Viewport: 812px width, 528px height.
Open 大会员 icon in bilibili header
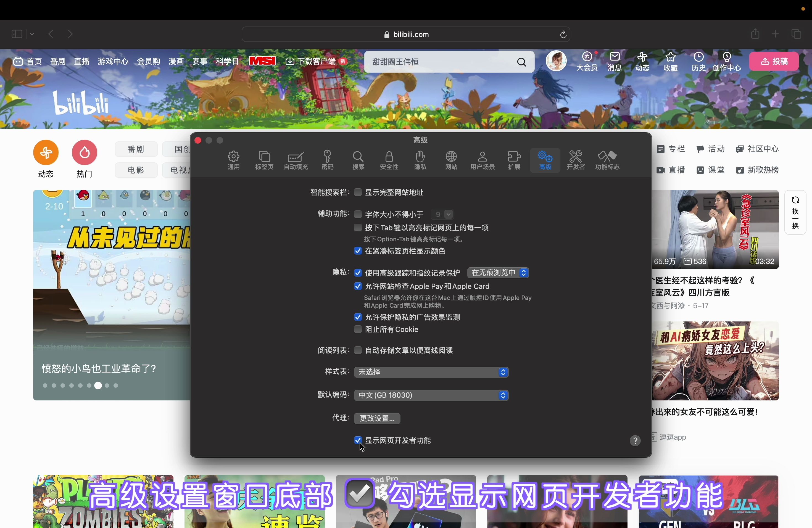tap(587, 61)
